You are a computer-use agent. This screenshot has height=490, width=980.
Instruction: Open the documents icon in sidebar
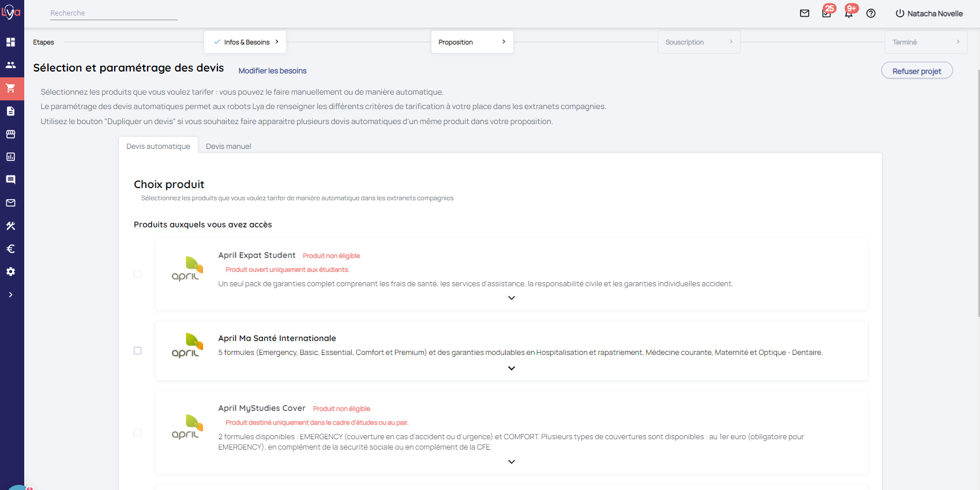click(x=10, y=111)
